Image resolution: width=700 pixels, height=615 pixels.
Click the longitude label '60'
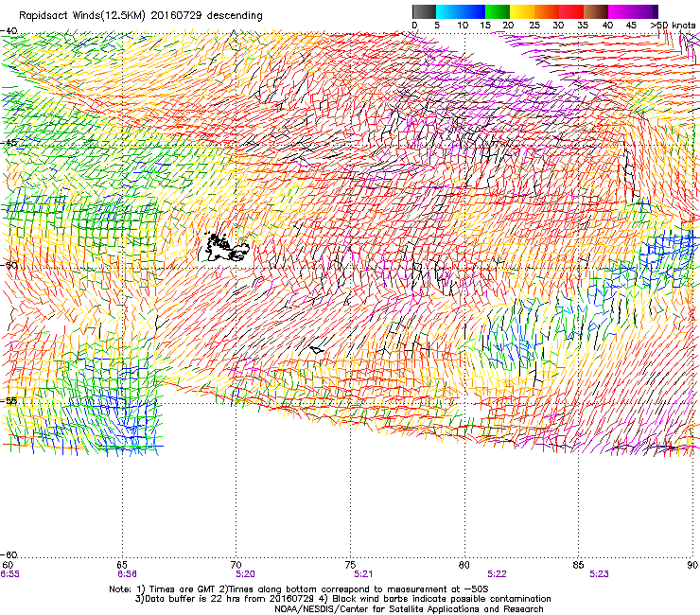8,565
